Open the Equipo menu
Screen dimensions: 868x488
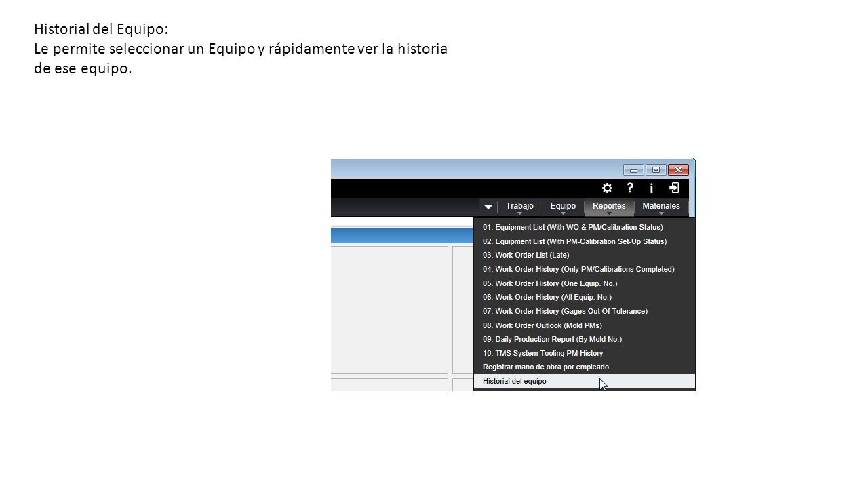pyautogui.click(x=563, y=207)
